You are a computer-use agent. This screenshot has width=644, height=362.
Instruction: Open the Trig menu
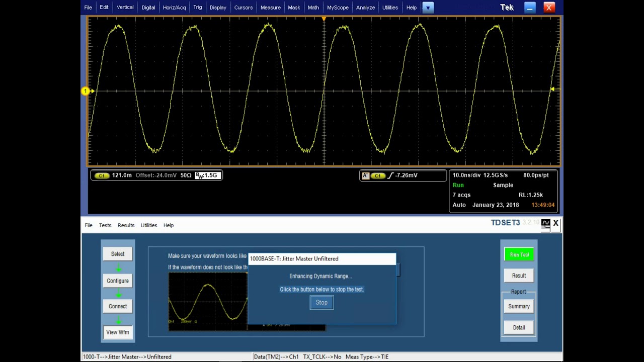(198, 8)
